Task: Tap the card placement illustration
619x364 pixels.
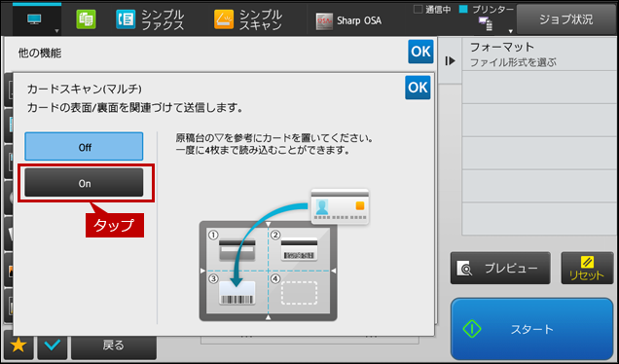Action: (284, 255)
